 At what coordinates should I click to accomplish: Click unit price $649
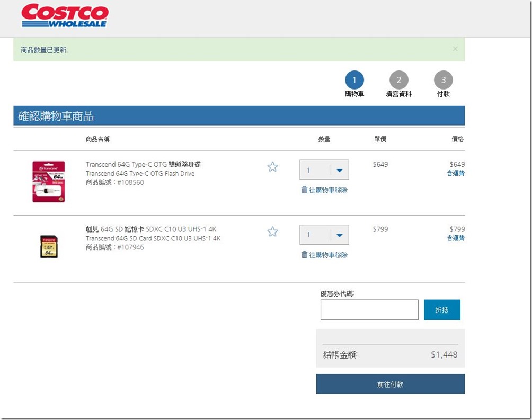pos(380,164)
